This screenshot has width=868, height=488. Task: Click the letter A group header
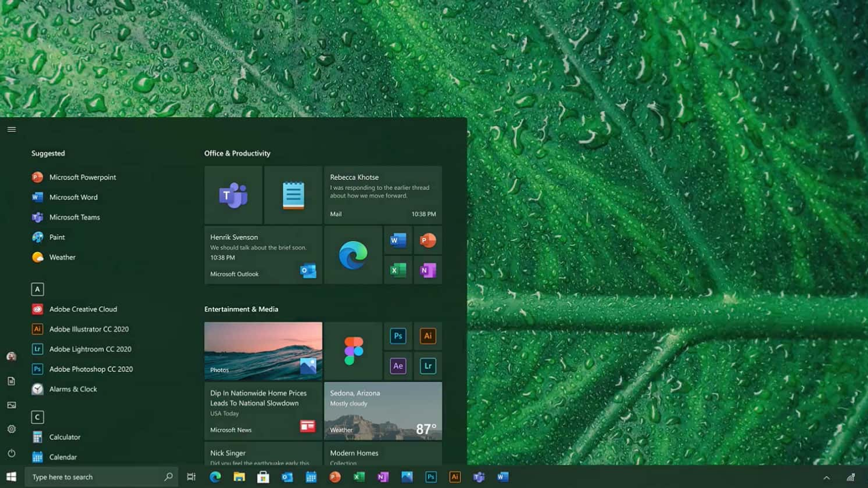point(37,289)
